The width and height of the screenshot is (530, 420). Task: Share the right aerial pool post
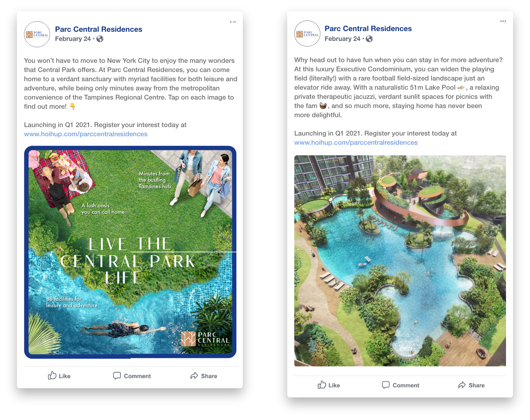click(471, 385)
